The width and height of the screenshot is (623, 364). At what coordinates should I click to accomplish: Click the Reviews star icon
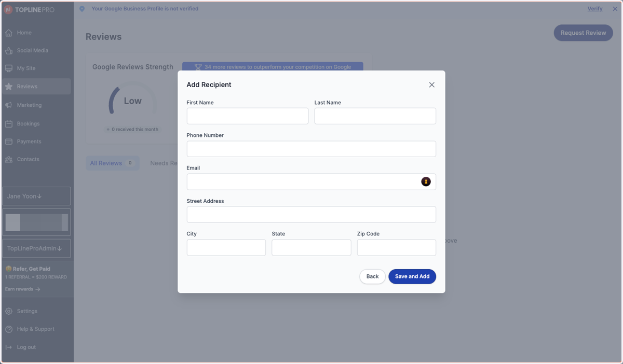[9, 87]
